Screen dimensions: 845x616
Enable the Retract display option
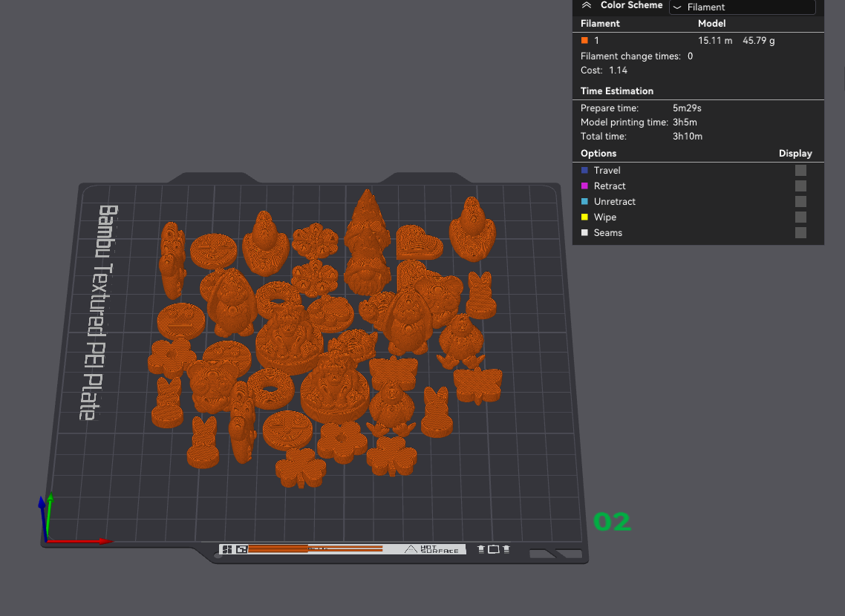tap(800, 186)
